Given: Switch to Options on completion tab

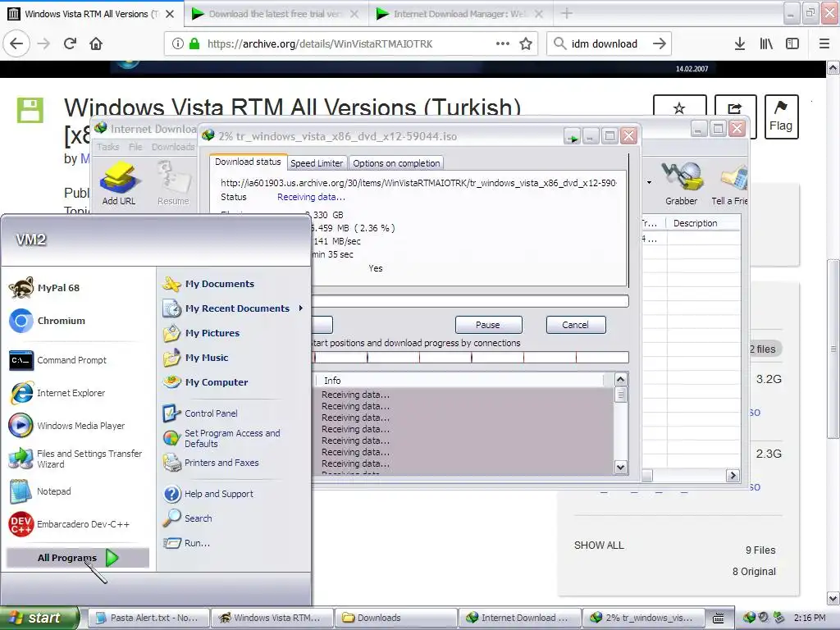Looking at the screenshot, I should [396, 163].
